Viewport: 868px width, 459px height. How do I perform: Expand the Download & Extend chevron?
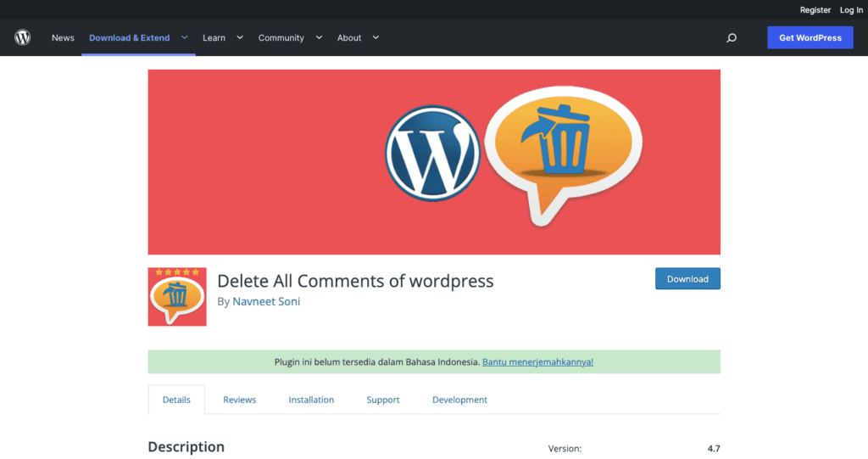click(x=184, y=37)
